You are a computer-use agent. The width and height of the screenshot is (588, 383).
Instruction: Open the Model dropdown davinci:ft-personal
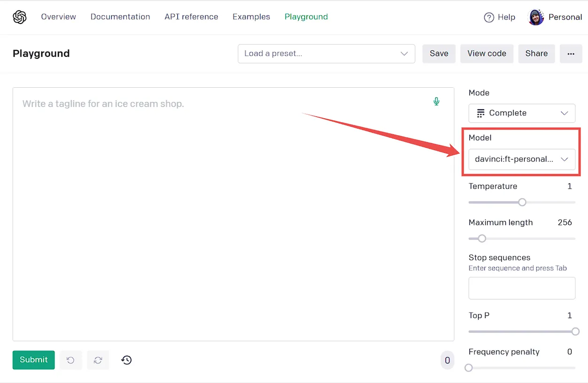pos(522,159)
